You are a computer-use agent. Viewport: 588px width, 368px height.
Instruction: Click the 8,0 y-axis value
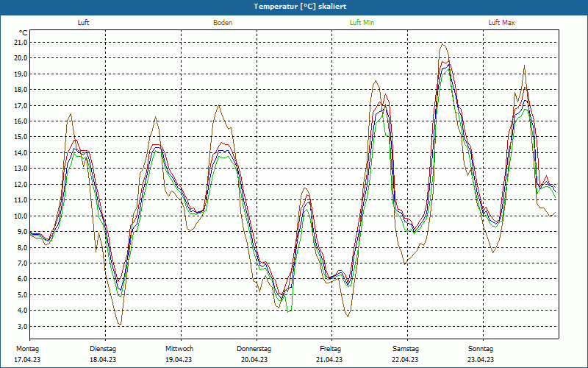[22, 247]
